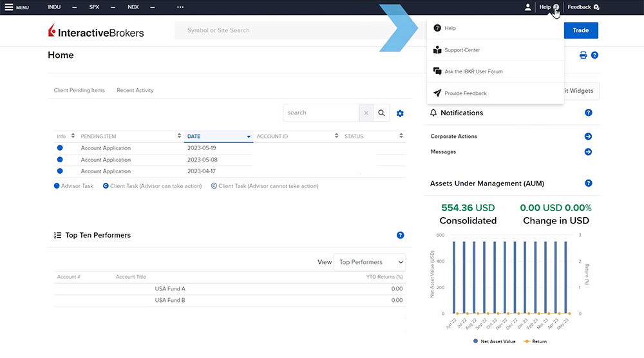Clear search with the X icon

[366, 113]
